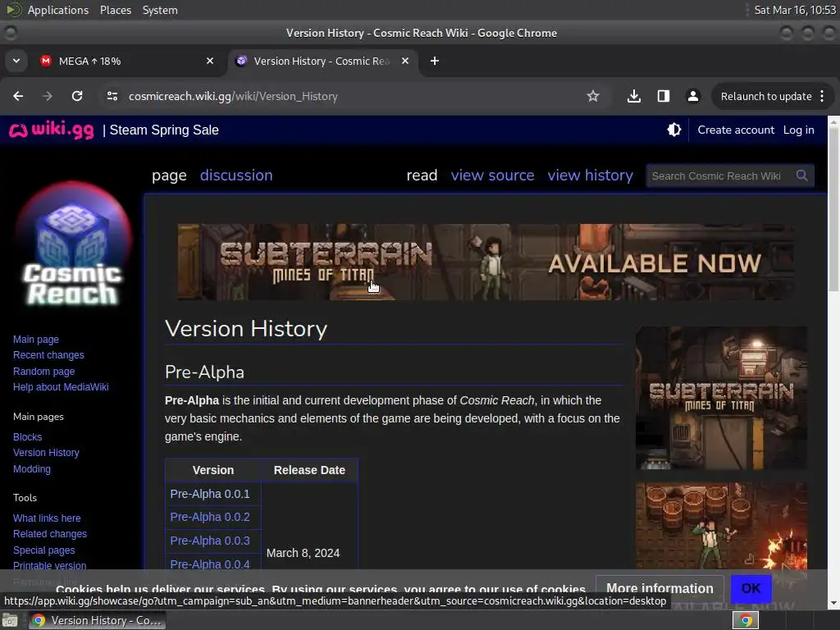Select the read tab
840x630 pixels.
click(x=422, y=176)
